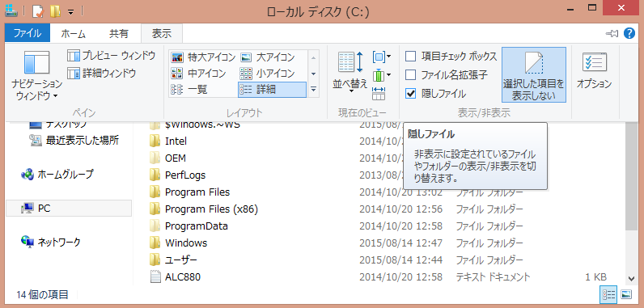Switch to the Home (ホーム) tab
The height and width of the screenshot is (308, 644).
(x=73, y=34)
